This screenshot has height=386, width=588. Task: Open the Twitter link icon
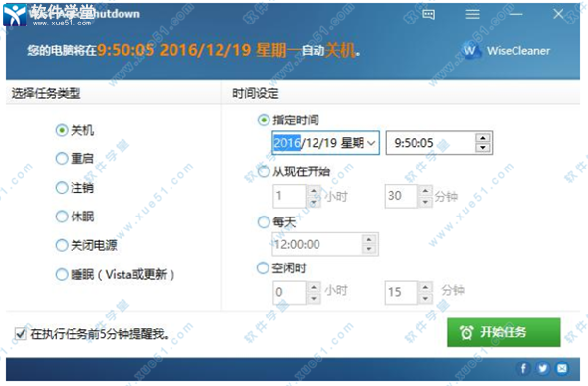tap(543, 368)
